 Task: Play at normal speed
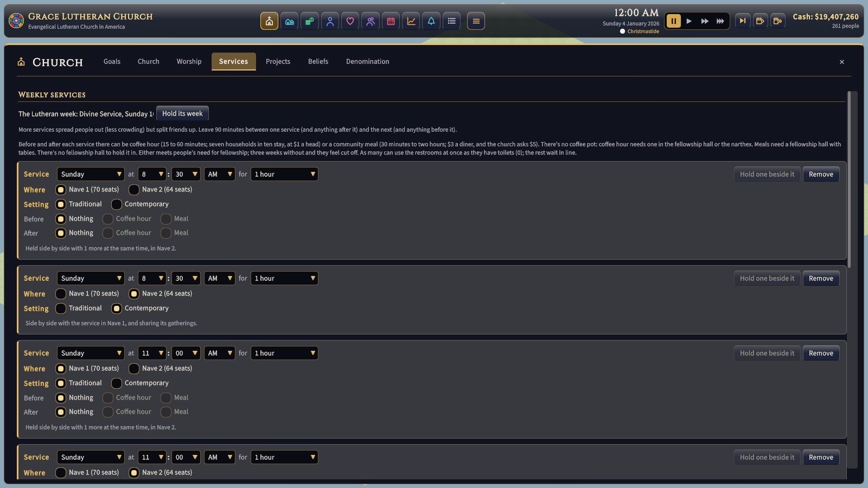coord(689,21)
